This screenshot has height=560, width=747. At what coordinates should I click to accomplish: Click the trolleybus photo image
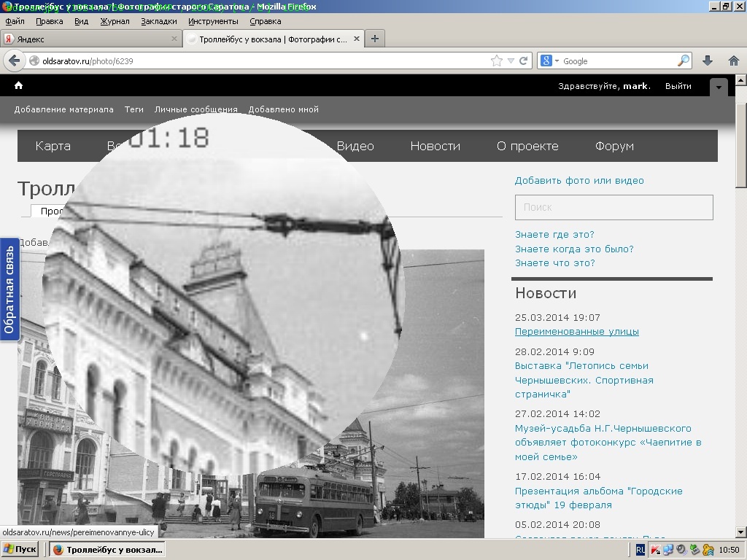251,393
